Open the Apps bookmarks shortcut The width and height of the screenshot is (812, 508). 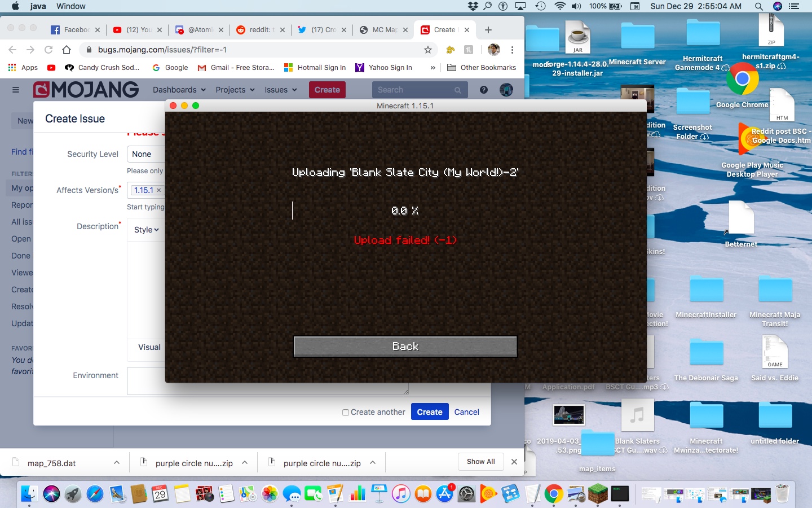point(23,68)
